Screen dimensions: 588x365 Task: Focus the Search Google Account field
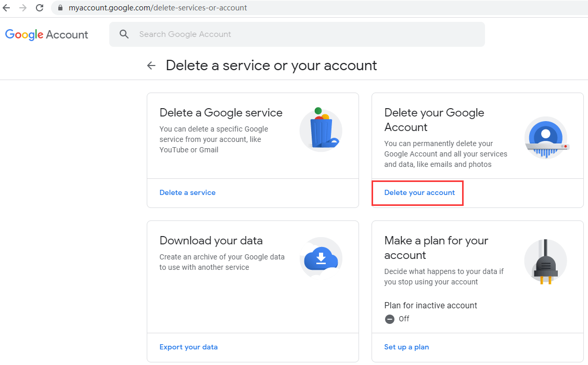pyautogui.click(x=297, y=34)
